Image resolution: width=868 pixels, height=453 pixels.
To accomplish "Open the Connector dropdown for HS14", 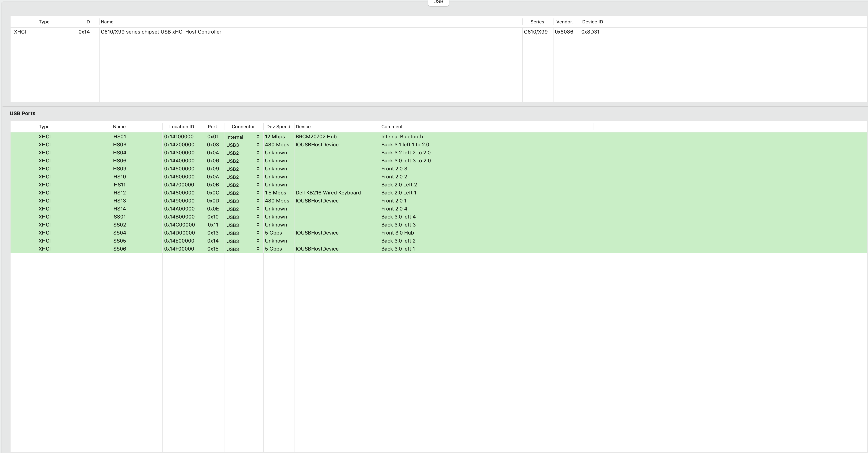I will click(x=243, y=209).
